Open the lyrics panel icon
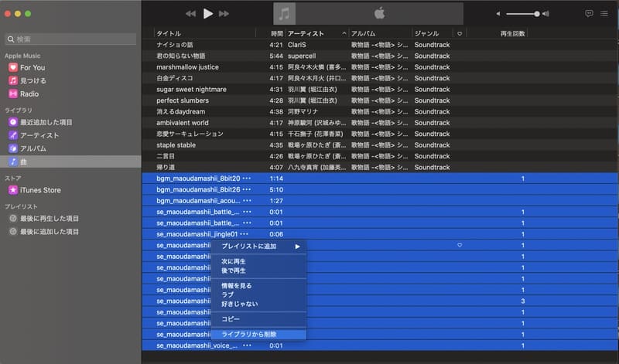The height and width of the screenshot is (364, 619). click(x=589, y=13)
